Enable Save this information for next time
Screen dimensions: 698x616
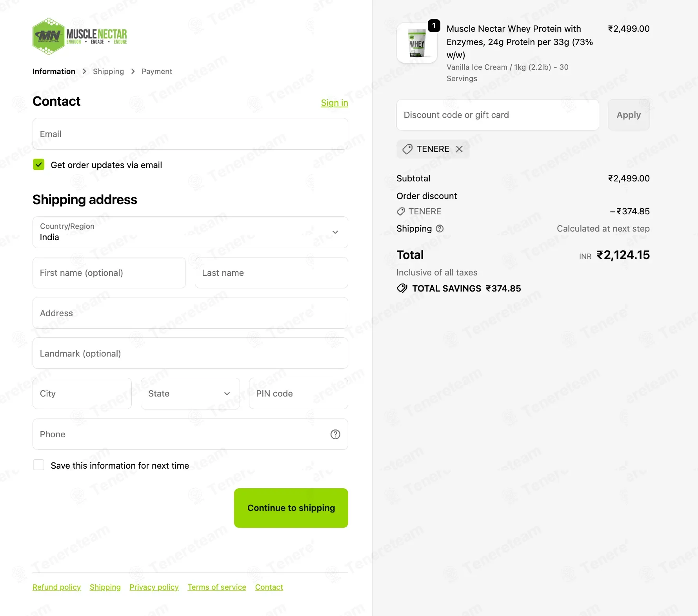tap(39, 465)
